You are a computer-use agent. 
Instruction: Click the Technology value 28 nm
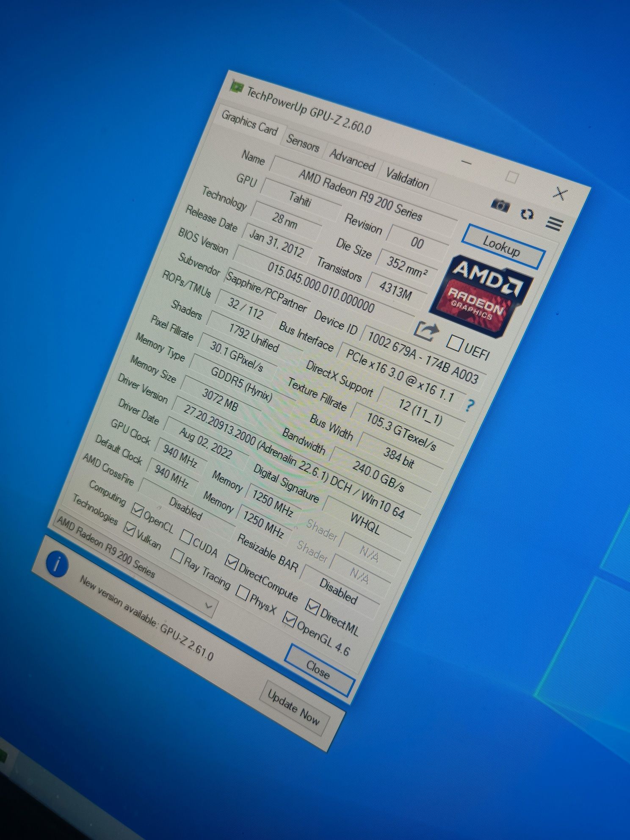285,220
